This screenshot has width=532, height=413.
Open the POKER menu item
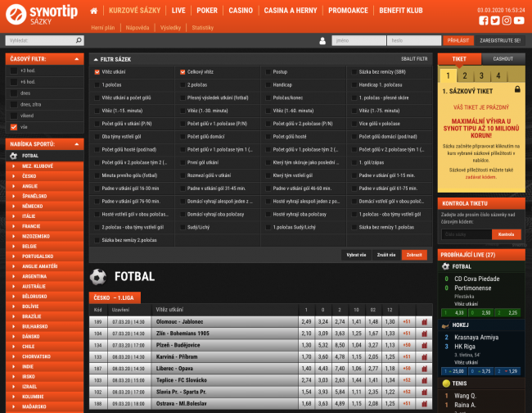(x=208, y=11)
